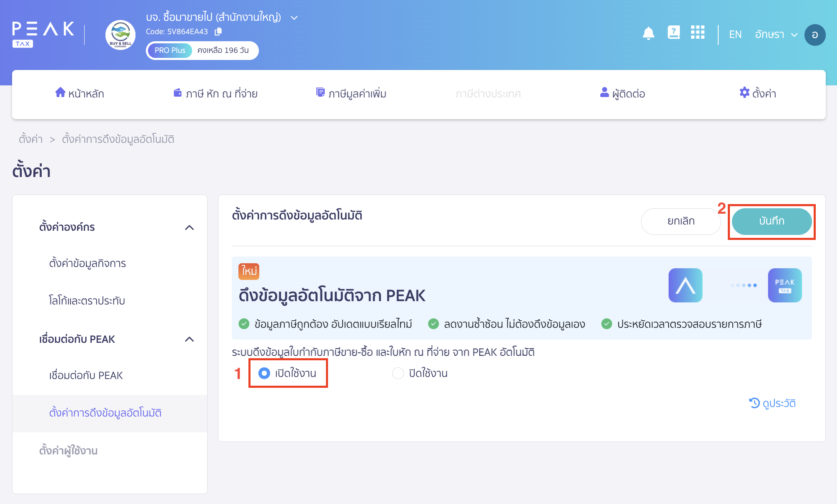
Task: Select ตั้งค่าข้อมูลกิจการ in sidebar
Action: (x=88, y=263)
